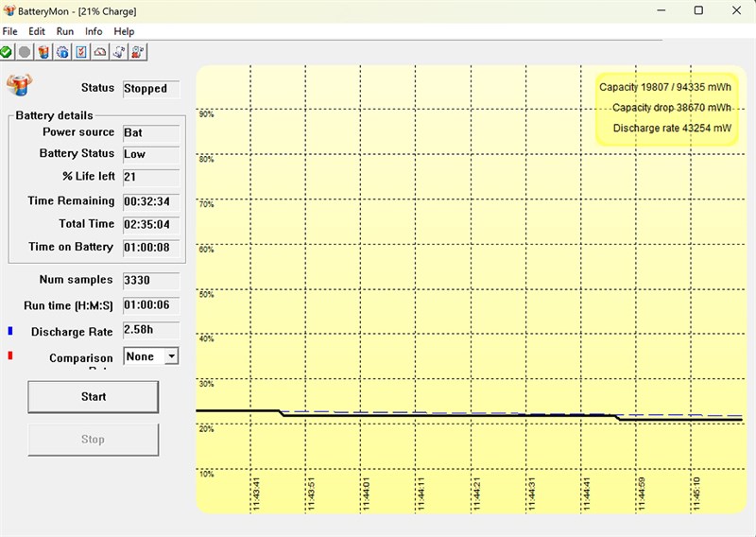This screenshot has width=756, height=537.
Task: Click the blue Discharge Rate color marker
Action: 10,331
